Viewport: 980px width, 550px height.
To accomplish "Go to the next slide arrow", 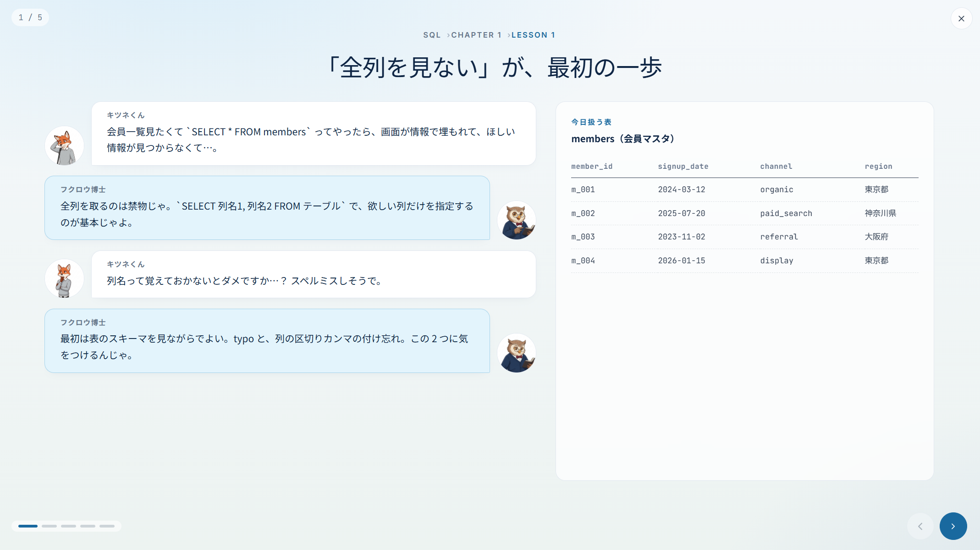I will [x=953, y=526].
